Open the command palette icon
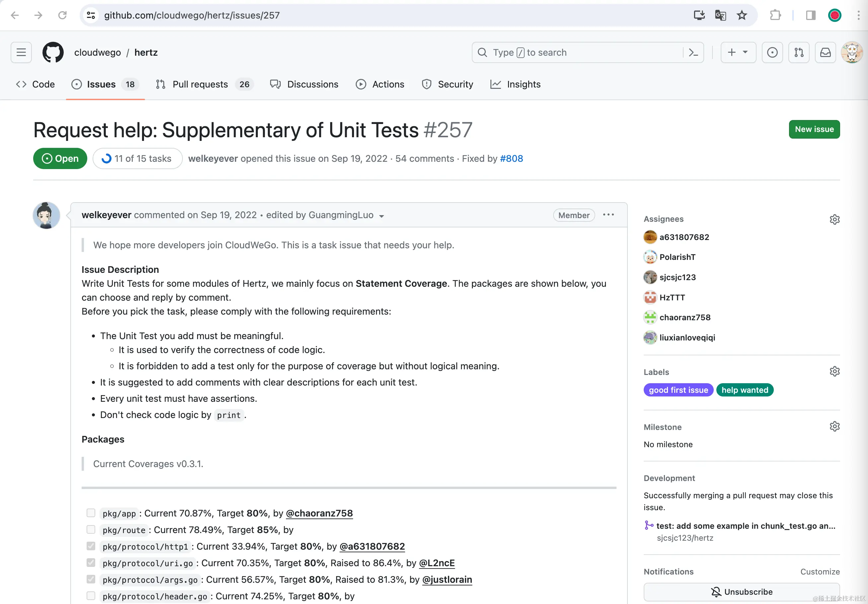 (x=693, y=52)
